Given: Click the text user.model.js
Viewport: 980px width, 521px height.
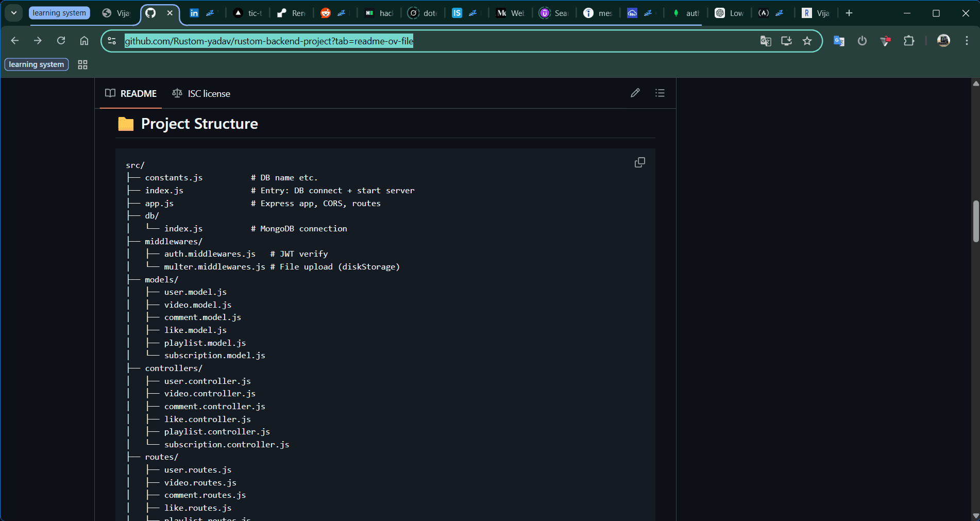Looking at the screenshot, I should tap(195, 292).
